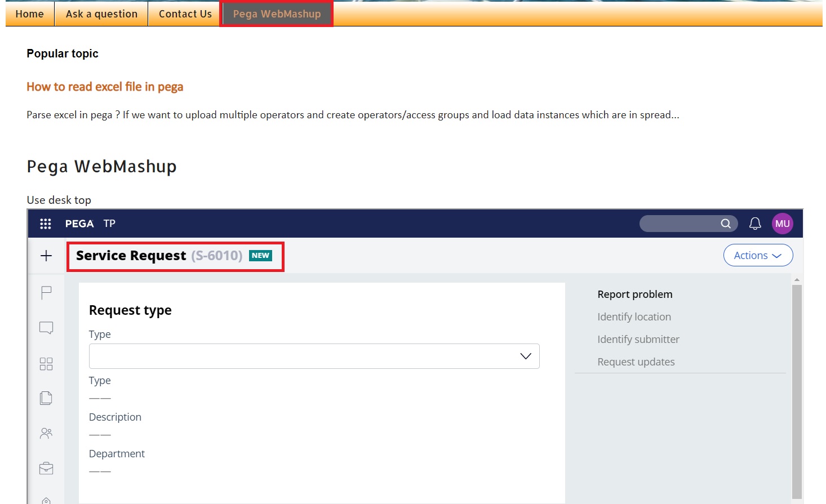Click the notification bell icon
Image resolution: width=826 pixels, height=504 pixels.
(x=755, y=224)
